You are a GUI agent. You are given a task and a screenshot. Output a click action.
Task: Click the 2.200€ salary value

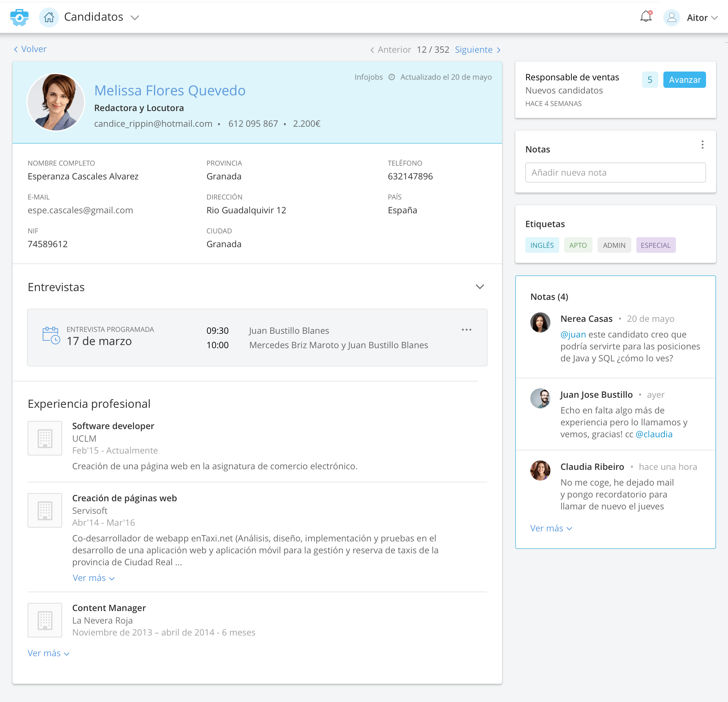(307, 124)
